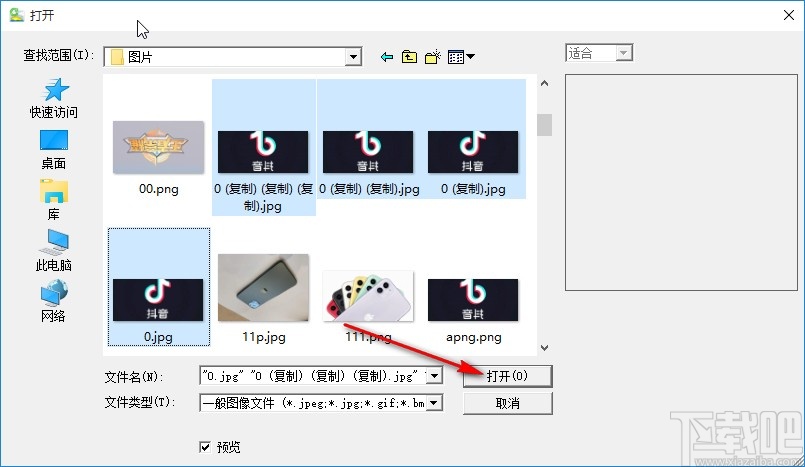Select 桌面 in the sidebar
This screenshot has height=467, width=805.
(x=54, y=150)
